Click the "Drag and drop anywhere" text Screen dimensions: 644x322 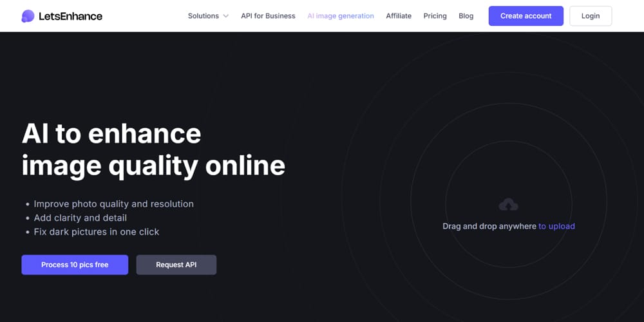click(x=489, y=226)
